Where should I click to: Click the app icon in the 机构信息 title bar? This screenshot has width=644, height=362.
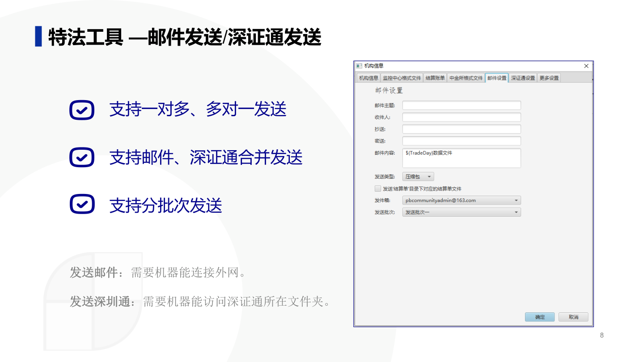tap(359, 66)
